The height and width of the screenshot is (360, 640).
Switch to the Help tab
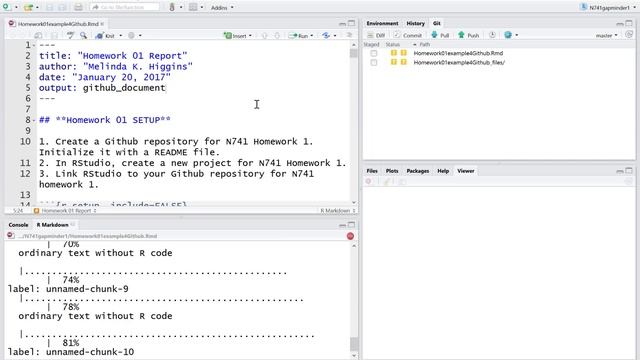pos(443,171)
